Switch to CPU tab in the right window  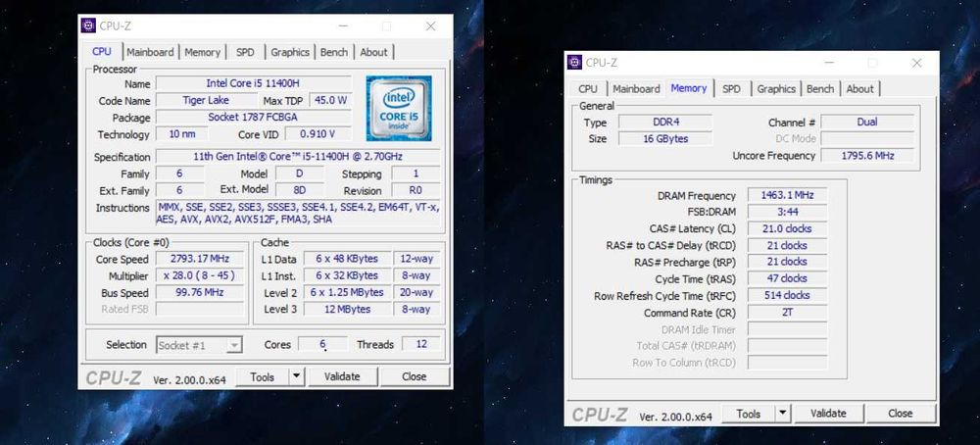587,89
